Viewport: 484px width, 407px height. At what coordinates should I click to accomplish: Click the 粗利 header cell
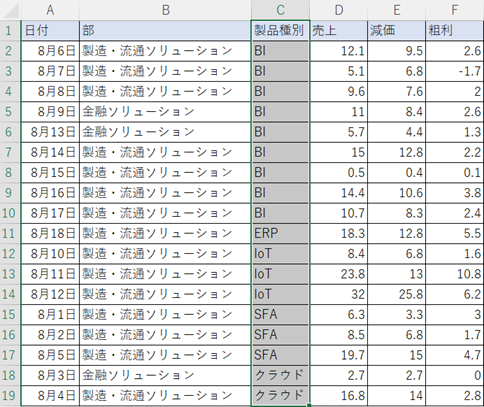[455, 31]
